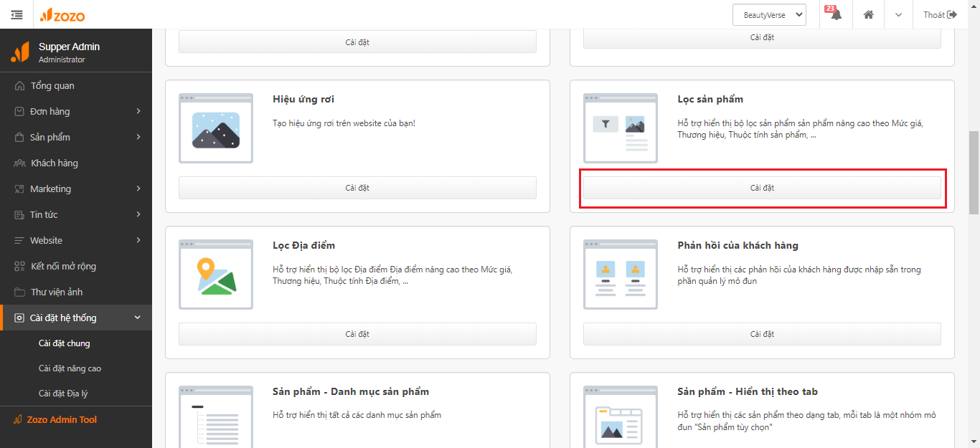The image size is (980, 448).
Task: Click Cài đặt button for Phản hồi của khách hàng
Action: point(762,334)
